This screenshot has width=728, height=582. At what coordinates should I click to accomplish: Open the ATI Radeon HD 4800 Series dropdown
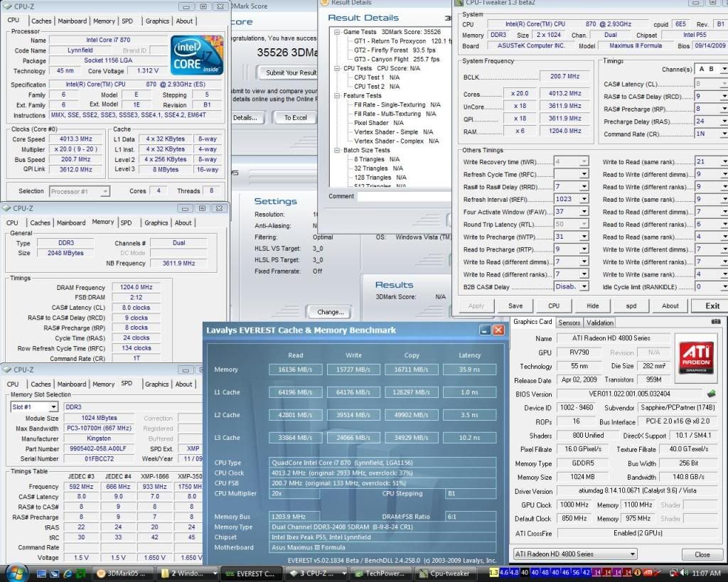coord(632,554)
